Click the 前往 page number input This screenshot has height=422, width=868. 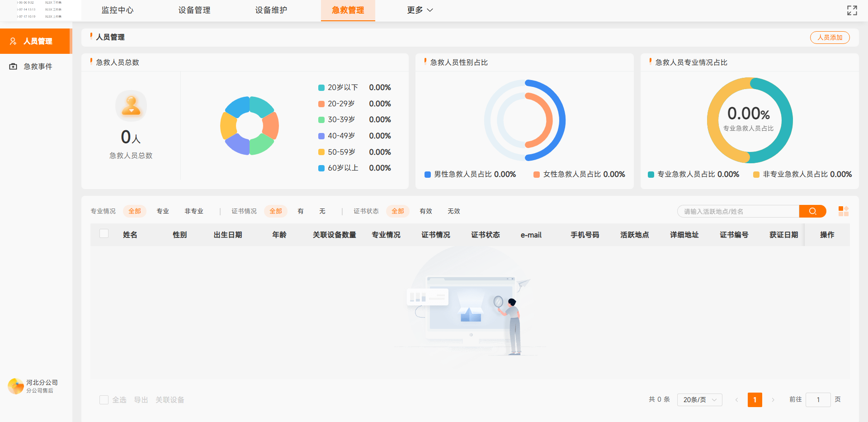pyautogui.click(x=818, y=400)
